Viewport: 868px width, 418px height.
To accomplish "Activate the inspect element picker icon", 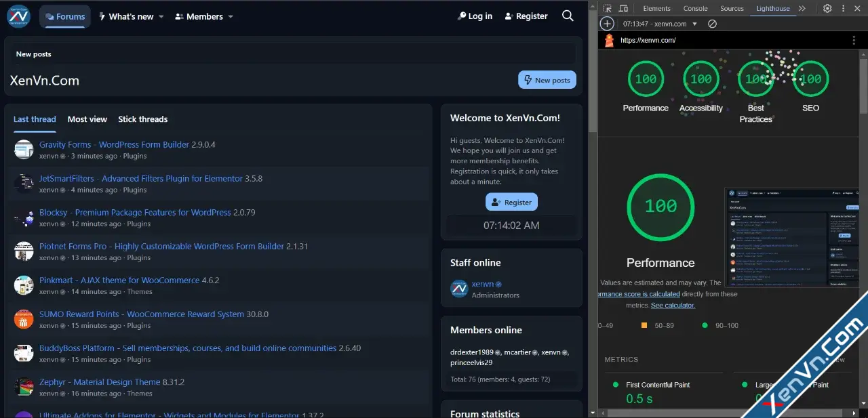I will [x=608, y=8].
